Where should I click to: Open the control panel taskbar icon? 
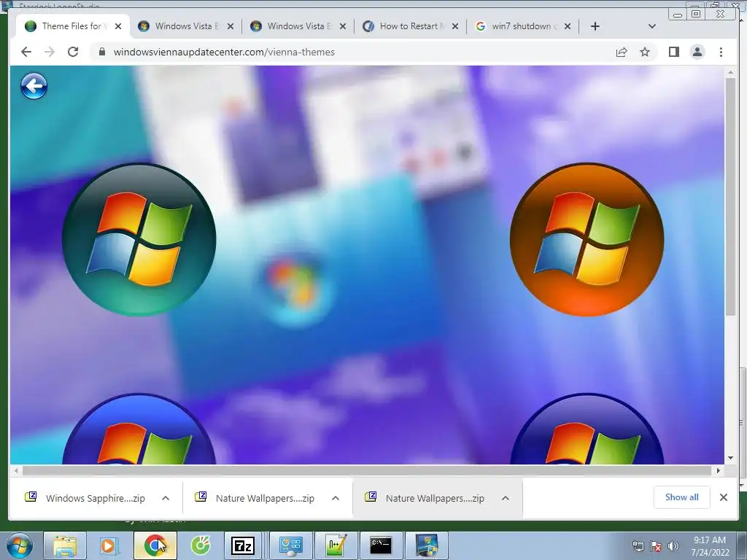[291, 545]
